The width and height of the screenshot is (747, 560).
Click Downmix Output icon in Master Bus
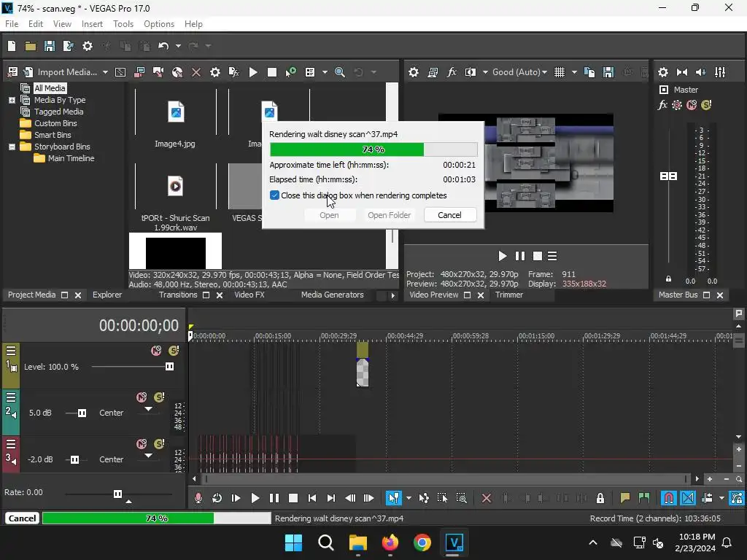coord(682,72)
